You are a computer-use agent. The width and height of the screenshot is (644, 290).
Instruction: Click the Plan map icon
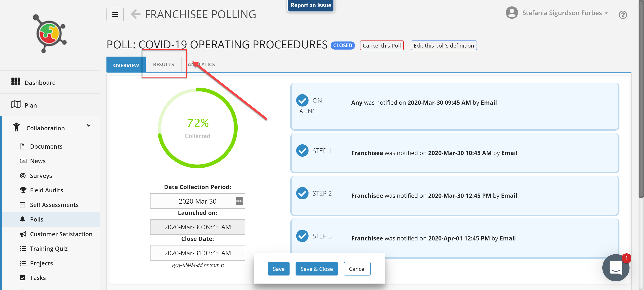[16, 105]
